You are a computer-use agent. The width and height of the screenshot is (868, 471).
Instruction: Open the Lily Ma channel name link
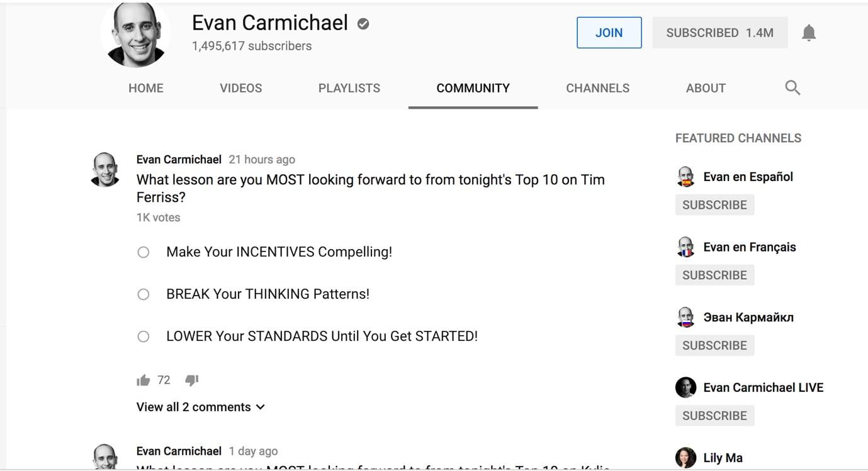tap(723, 458)
